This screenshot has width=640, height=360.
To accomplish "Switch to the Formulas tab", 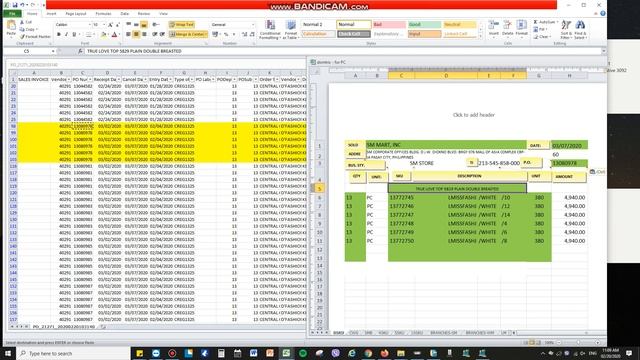I will pos(103,13).
